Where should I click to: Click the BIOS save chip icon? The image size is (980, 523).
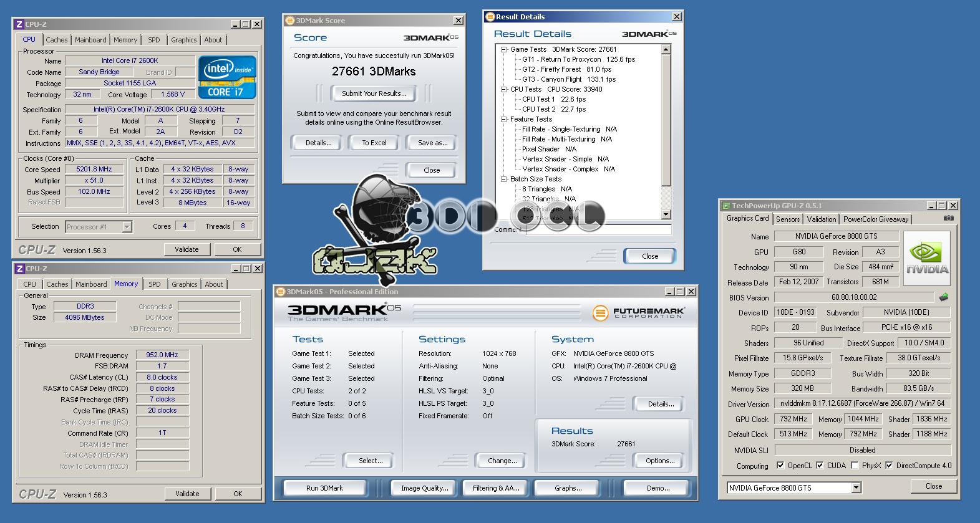[944, 297]
